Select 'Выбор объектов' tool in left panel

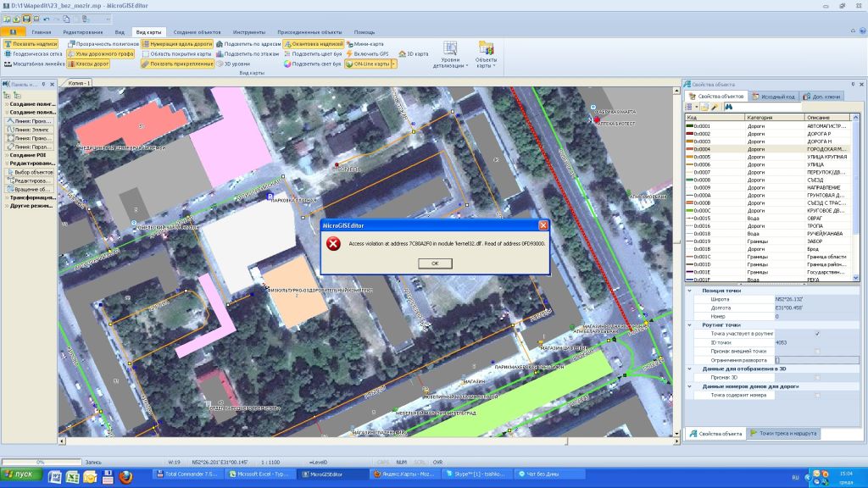[32, 172]
